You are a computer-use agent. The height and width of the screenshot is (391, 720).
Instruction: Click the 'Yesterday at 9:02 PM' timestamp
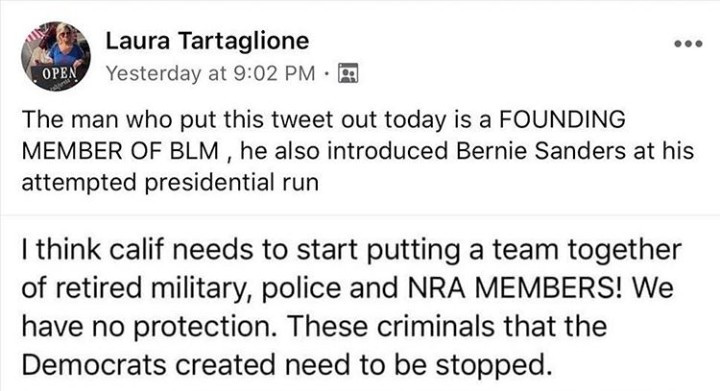(x=211, y=73)
